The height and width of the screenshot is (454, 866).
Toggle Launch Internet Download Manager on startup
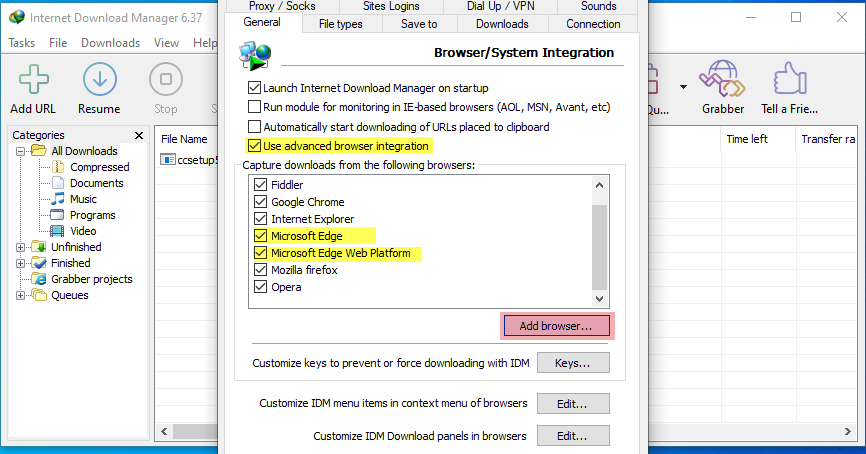click(254, 87)
